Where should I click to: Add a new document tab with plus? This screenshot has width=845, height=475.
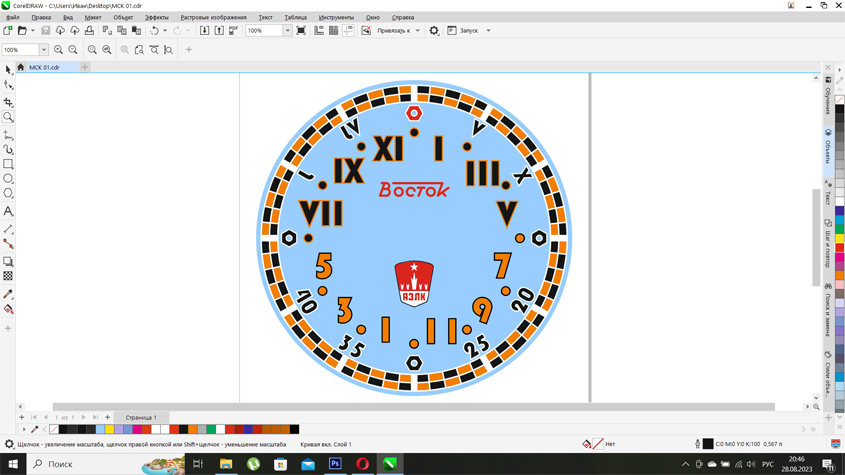pyautogui.click(x=85, y=67)
